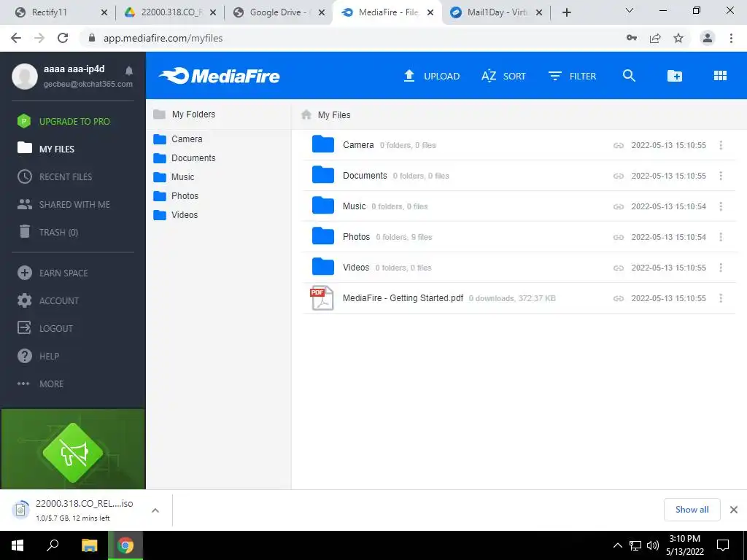Click the ad-free promo banner
This screenshot has height=560, width=747.
pos(73,449)
